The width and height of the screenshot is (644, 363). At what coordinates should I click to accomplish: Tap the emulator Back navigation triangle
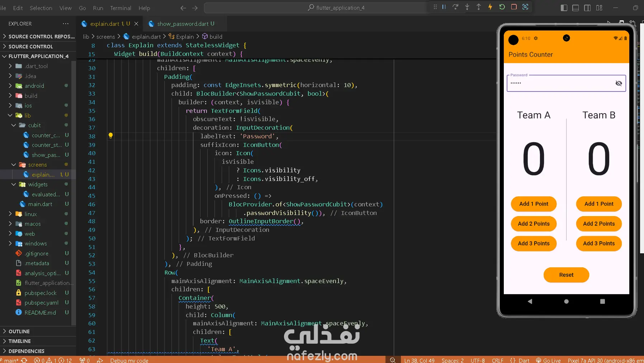click(530, 301)
